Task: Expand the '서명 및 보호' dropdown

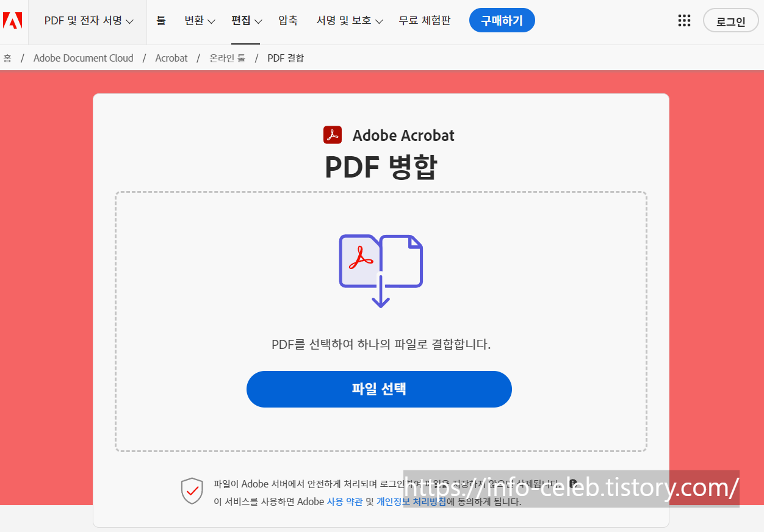Action: (350, 21)
